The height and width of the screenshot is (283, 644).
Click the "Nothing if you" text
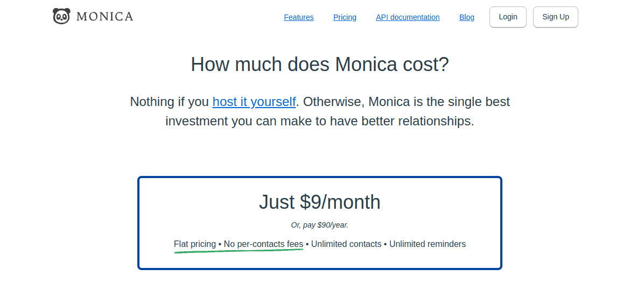coord(170,102)
